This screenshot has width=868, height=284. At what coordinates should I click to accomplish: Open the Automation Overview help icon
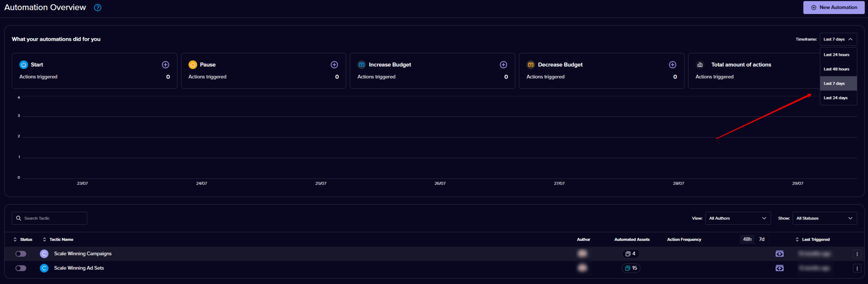coord(98,8)
